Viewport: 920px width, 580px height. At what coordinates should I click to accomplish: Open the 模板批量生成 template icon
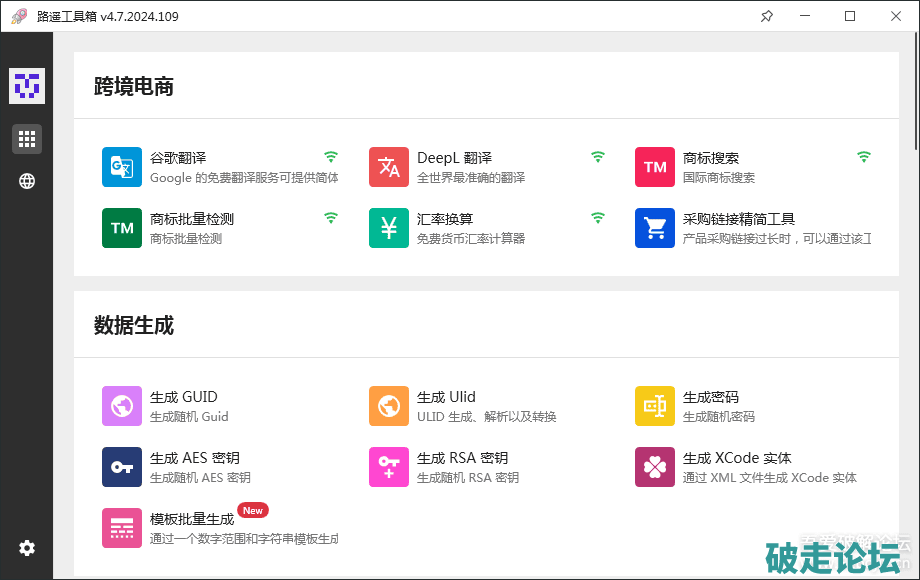coord(122,528)
